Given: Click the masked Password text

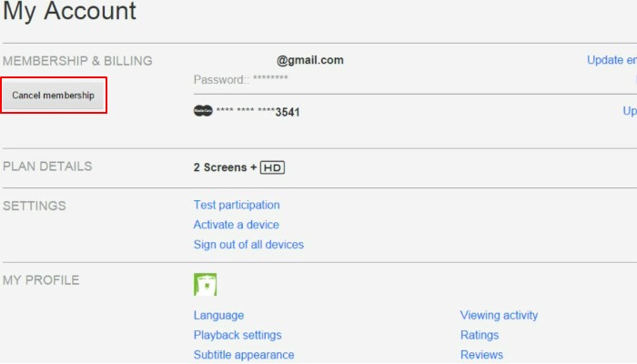Looking at the screenshot, I should pyautogui.click(x=241, y=80).
